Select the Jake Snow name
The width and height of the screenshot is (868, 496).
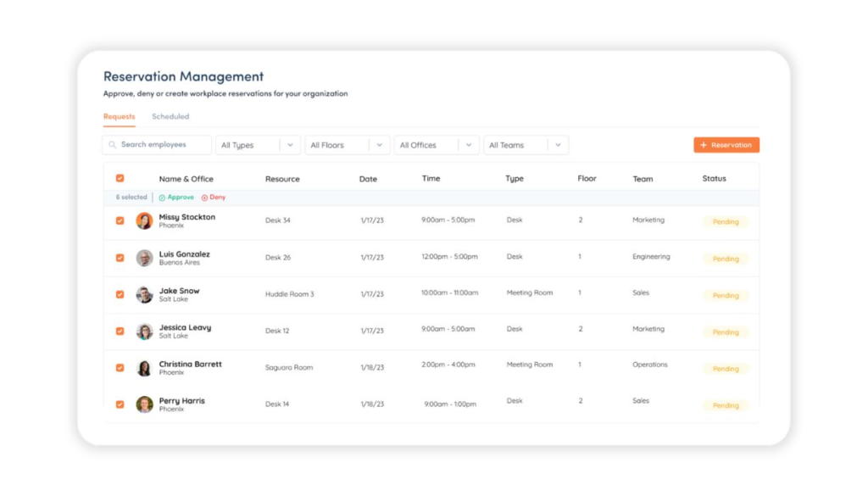[180, 291]
